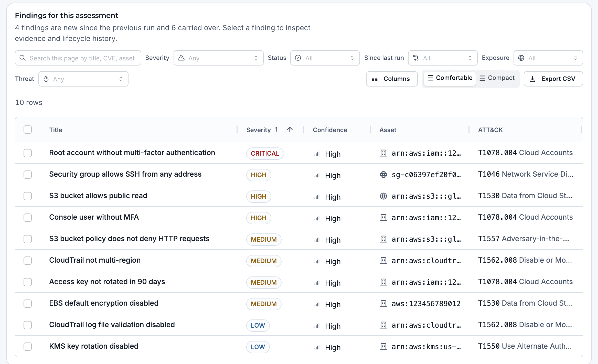Select checkbox for KMS key rotation disabled
This screenshot has width=598, height=364.
[28, 347]
